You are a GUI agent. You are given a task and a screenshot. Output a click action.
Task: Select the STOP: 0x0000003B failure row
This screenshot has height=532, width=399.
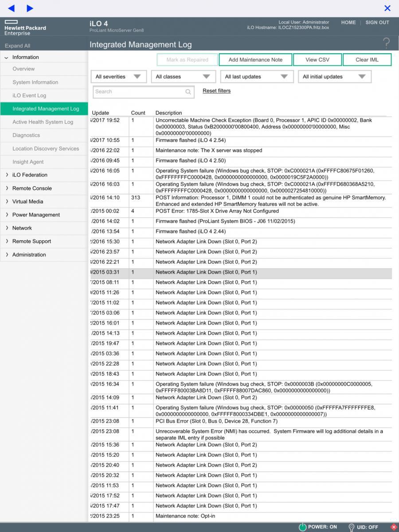tap(241, 387)
